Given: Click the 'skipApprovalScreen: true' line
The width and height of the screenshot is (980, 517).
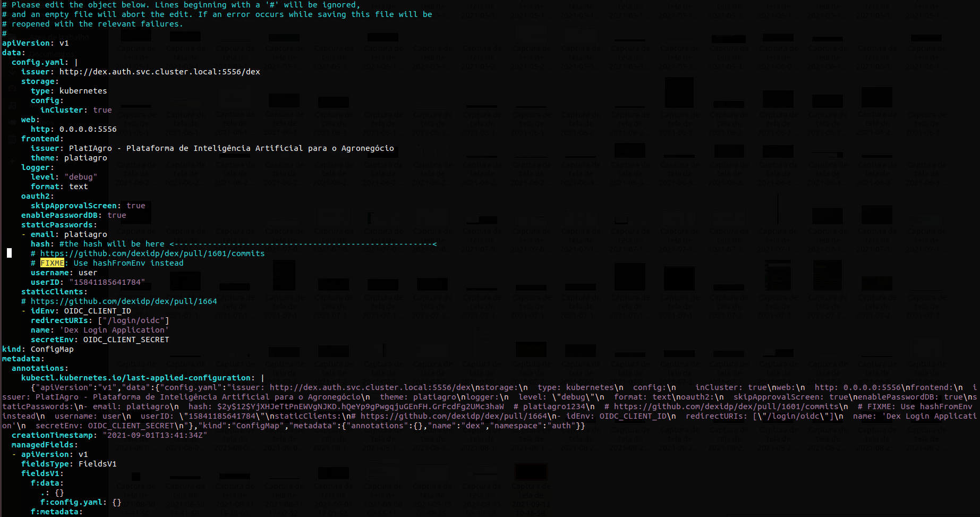Looking at the screenshot, I should (x=88, y=206).
